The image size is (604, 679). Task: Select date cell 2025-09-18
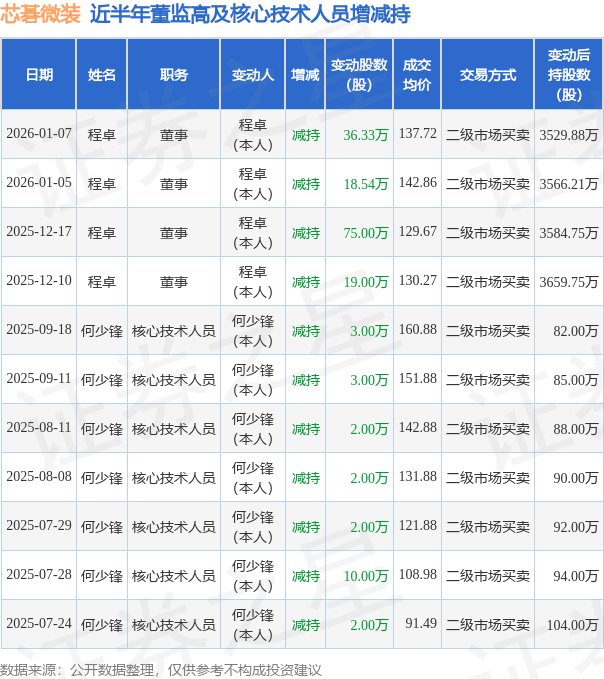[x=39, y=329]
